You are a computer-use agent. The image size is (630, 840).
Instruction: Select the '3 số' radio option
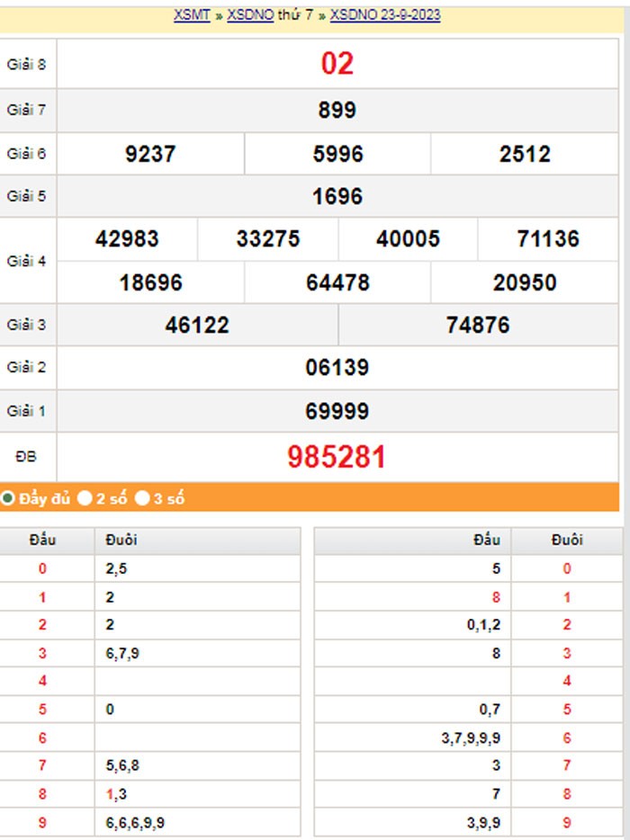point(142,498)
